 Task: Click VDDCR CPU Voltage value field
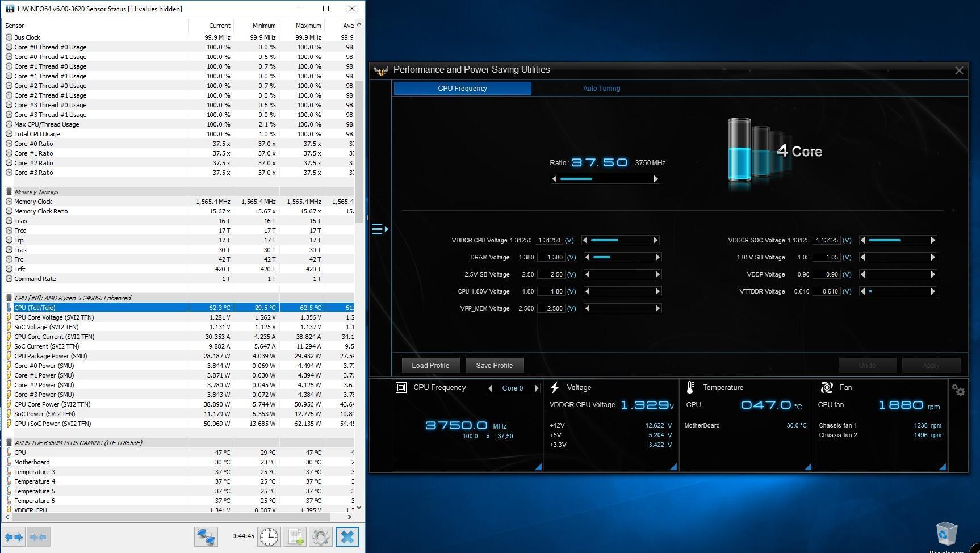click(x=549, y=240)
